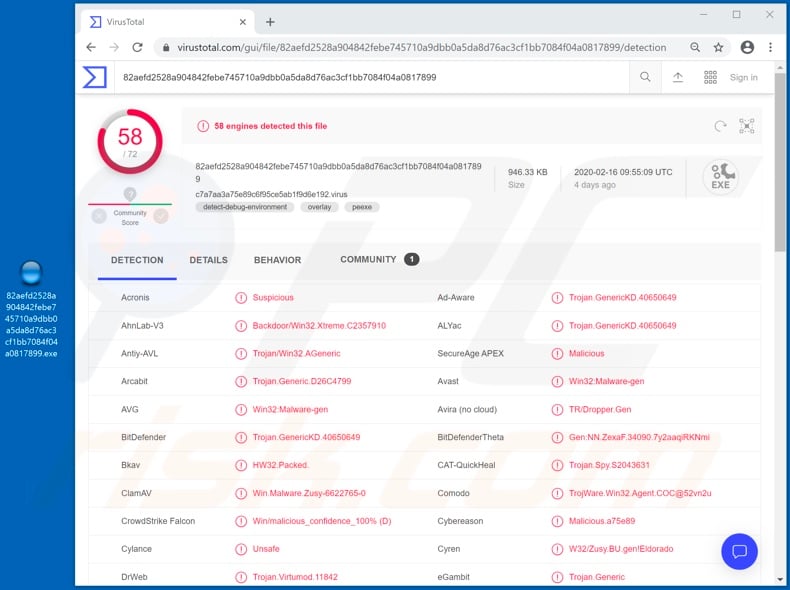Click the hash search input field

point(372,77)
